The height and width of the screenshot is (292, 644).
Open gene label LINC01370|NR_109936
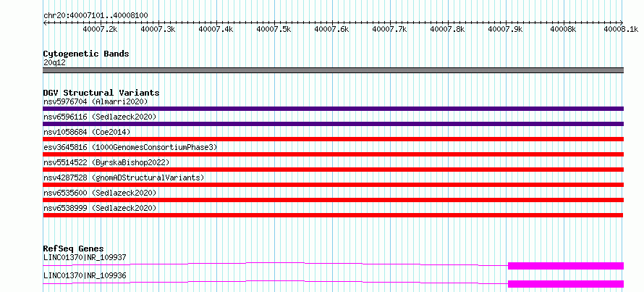click(84, 275)
